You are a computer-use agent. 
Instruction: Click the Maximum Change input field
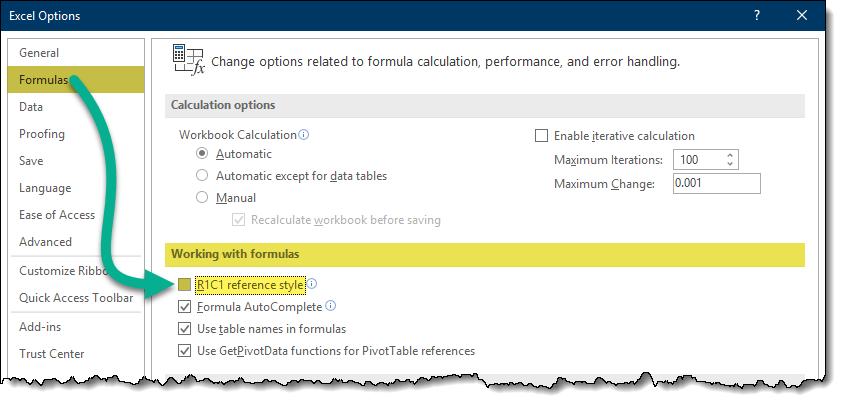(716, 184)
